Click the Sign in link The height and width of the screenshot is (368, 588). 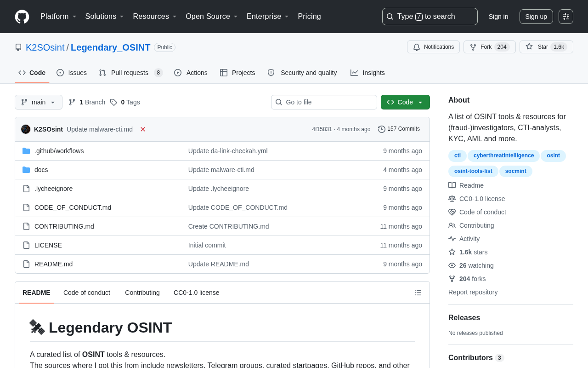[x=498, y=17]
